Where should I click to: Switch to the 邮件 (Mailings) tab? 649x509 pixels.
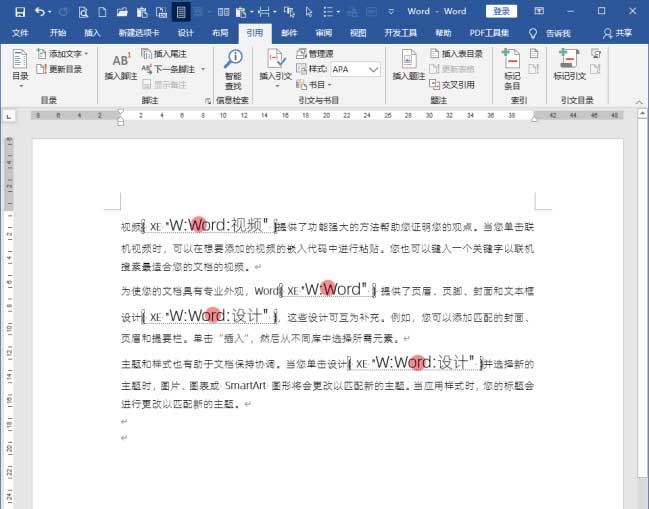pyautogui.click(x=289, y=33)
